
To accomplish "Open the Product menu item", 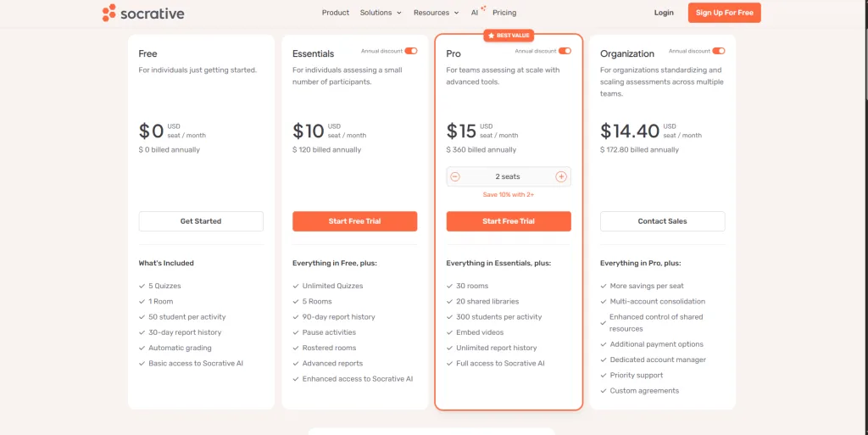I will 336,13.
